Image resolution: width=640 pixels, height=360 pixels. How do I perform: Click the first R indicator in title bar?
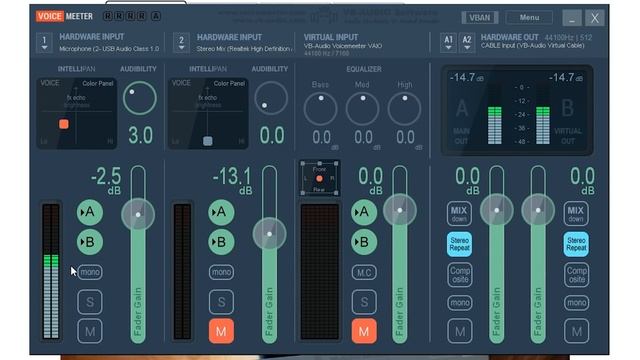coord(107,16)
